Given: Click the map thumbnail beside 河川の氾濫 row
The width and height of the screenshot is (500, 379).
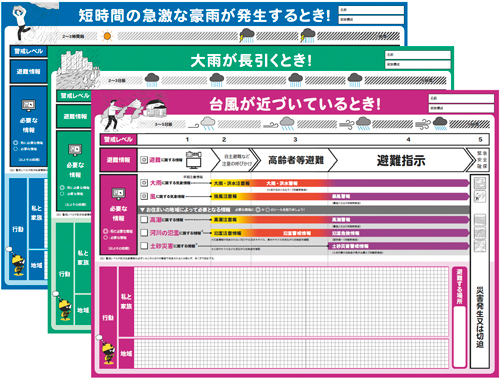Looking at the screenshot, I should [x=480, y=233].
